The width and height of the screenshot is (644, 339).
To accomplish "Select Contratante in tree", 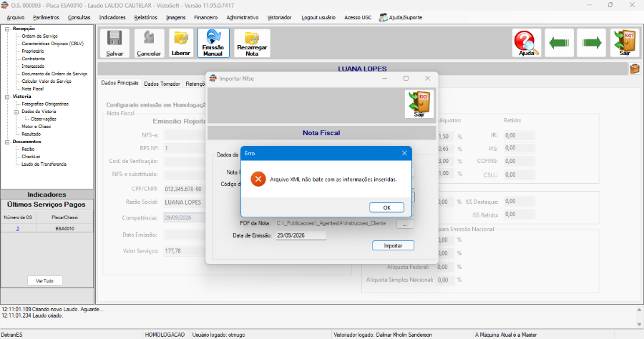I will [x=33, y=59].
